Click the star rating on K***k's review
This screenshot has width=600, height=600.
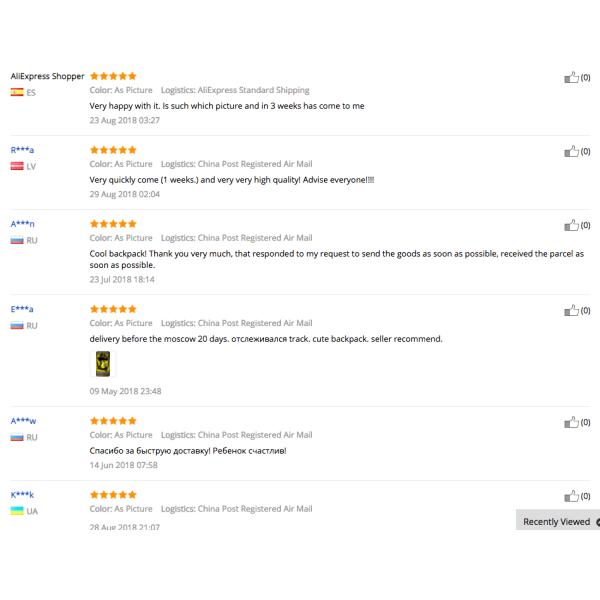113,495
